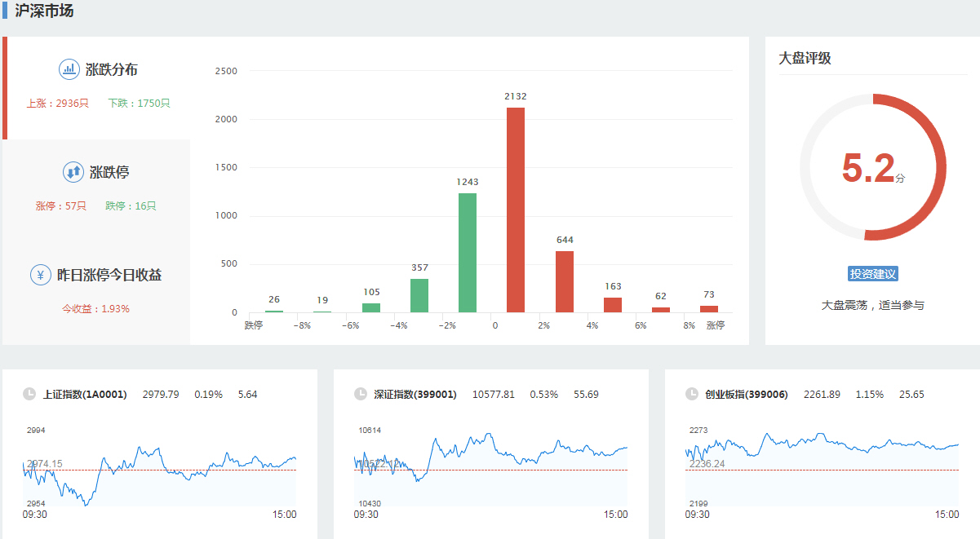The width and height of the screenshot is (980, 539).
Task: Open the 深证指数(399001) index link
Action: pyautogui.click(x=415, y=395)
